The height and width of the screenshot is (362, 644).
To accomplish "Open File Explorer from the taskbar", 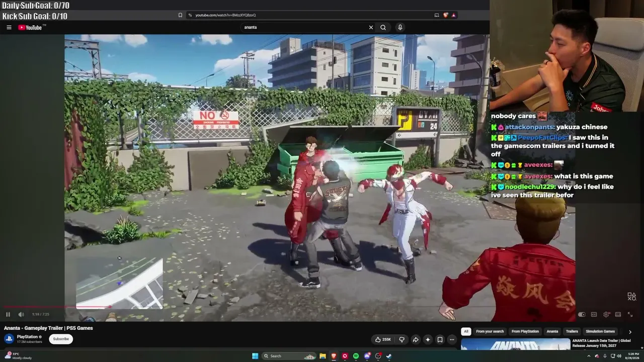I will pos(323,356).
